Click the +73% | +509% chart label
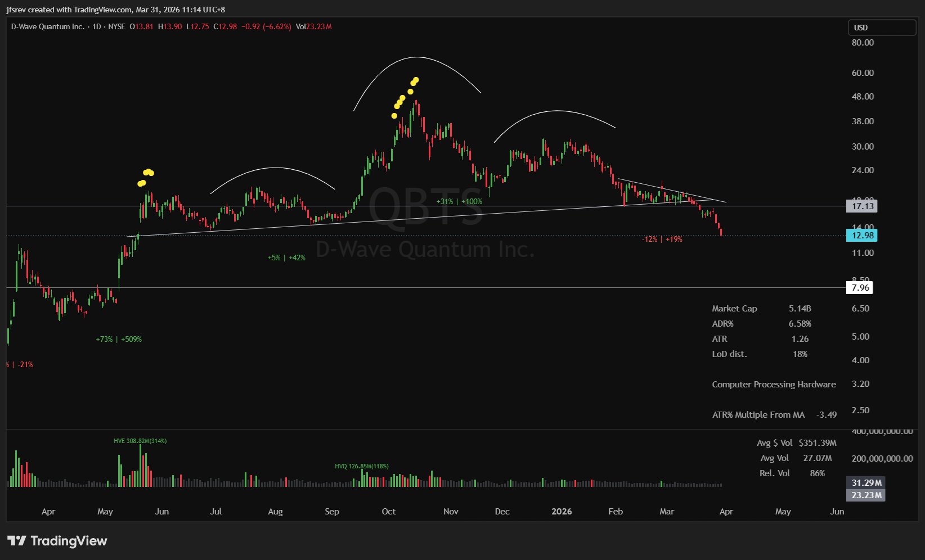Screen dimensions: 925x560 pos(119,340)
